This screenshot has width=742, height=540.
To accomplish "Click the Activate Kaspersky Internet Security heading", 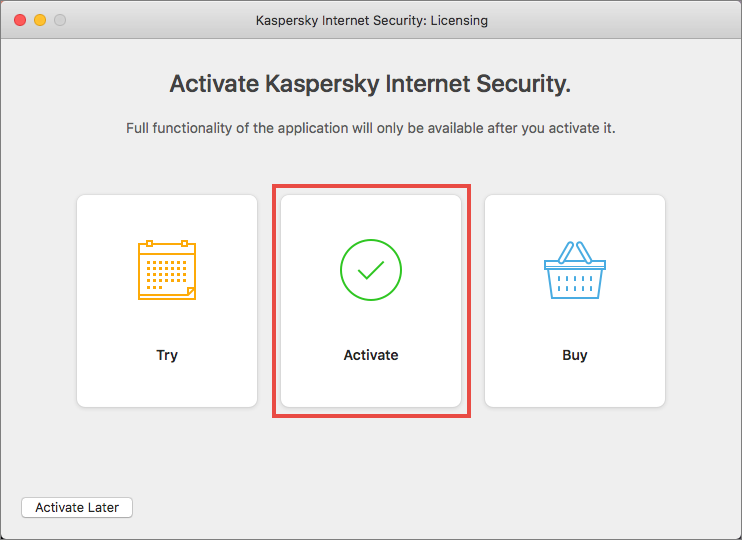I will coord(370,84).
